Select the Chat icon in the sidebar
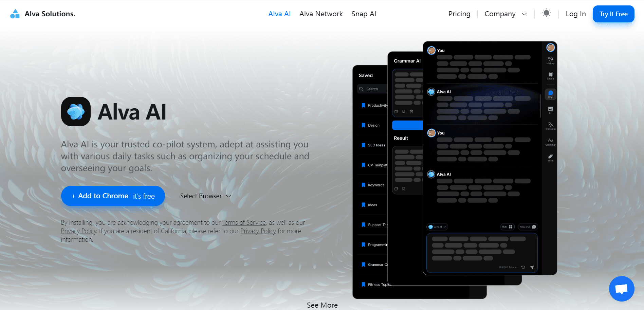 click(550, 94)
